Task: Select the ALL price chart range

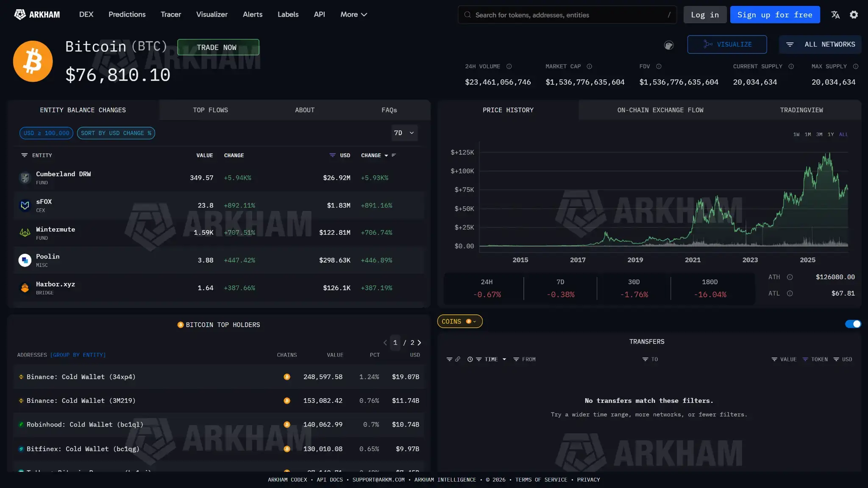Action: tap(843, 134)
